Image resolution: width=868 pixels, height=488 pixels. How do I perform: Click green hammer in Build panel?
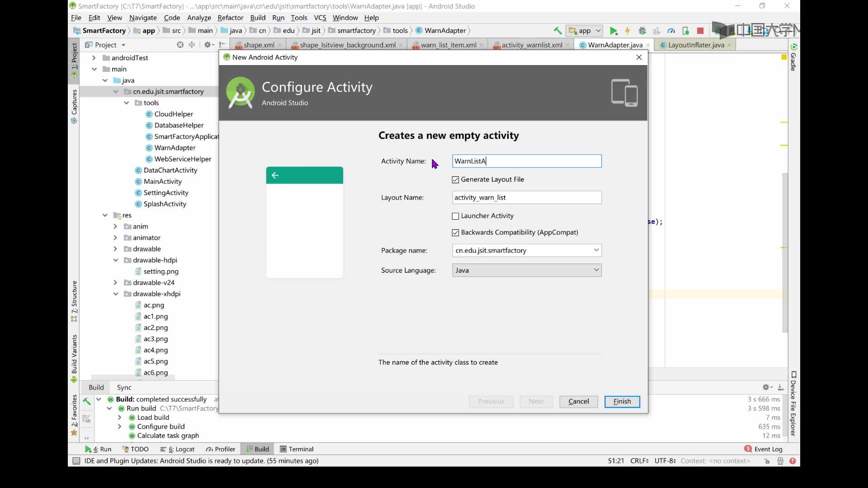(x=86, y=400)
